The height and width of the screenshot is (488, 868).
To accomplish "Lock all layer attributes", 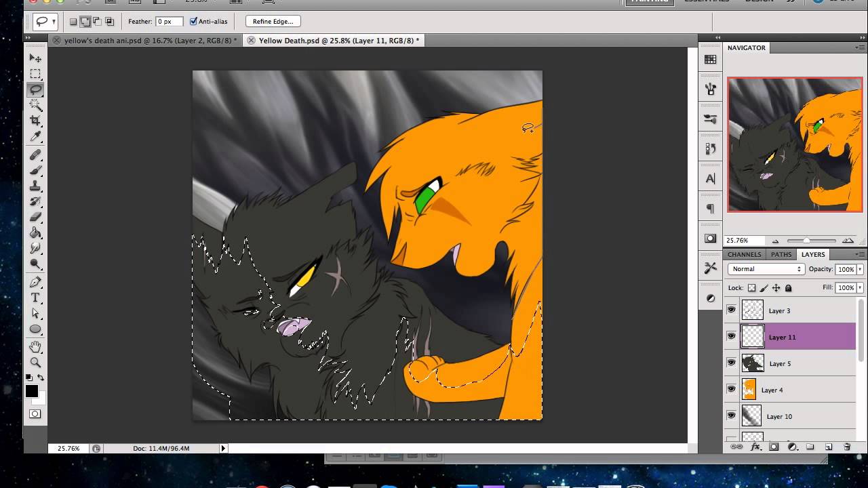I will 788,288.
